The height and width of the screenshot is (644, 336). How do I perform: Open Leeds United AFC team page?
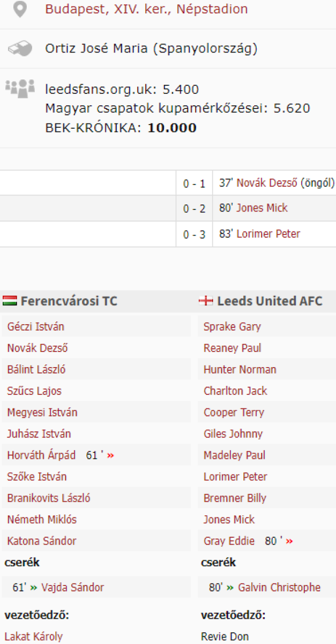[x=270, y=301]
